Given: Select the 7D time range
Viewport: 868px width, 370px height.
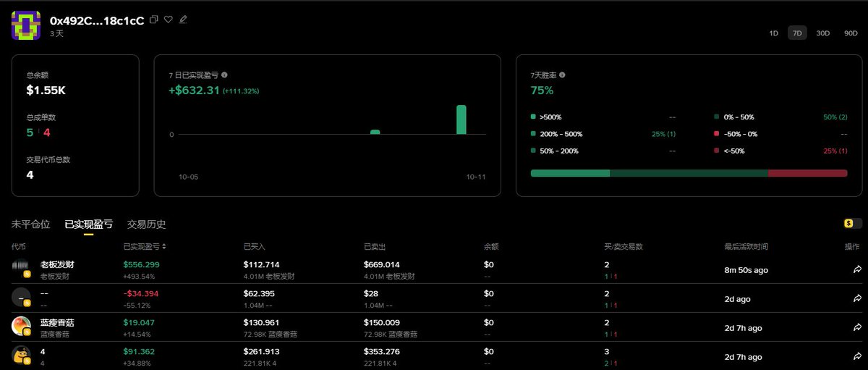Looking at the screenshot, I should click(x=797, y=33).
